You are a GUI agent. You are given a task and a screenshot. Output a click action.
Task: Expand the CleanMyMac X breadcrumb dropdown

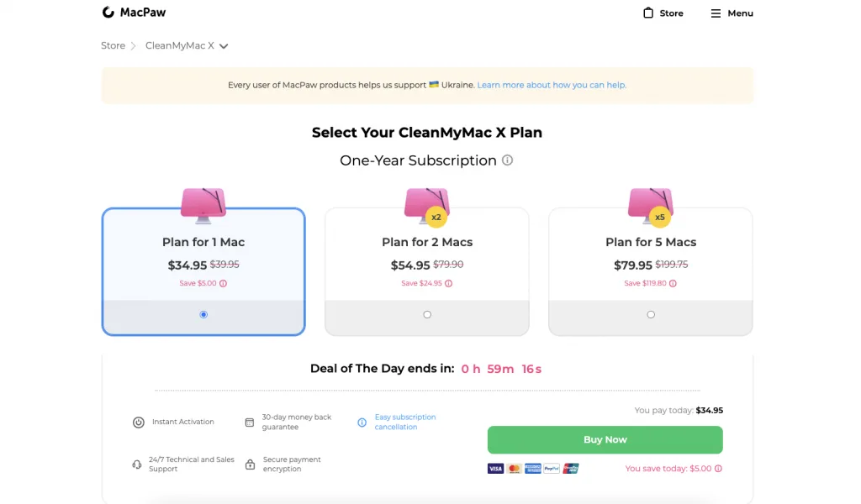(x=224, y=46)
